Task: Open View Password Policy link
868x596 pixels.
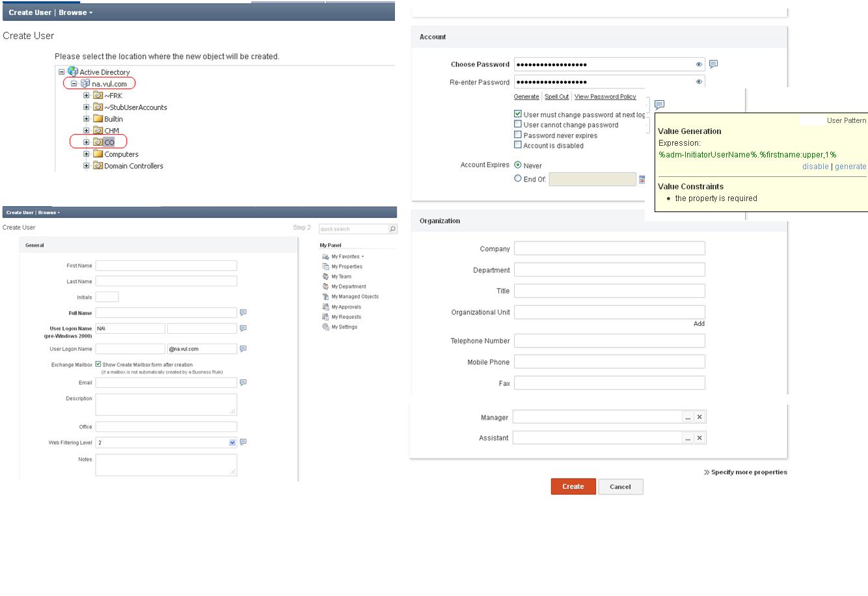Action: tap(605, 96)
